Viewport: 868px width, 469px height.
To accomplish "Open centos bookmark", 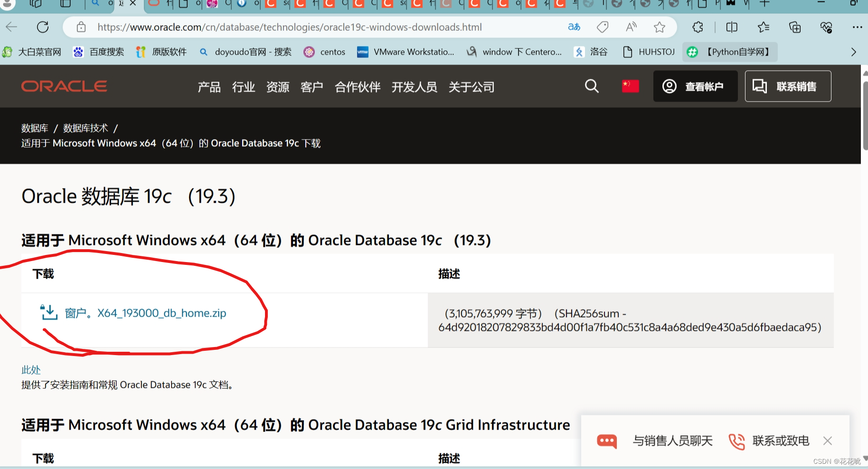I will [x=325, y=52].
